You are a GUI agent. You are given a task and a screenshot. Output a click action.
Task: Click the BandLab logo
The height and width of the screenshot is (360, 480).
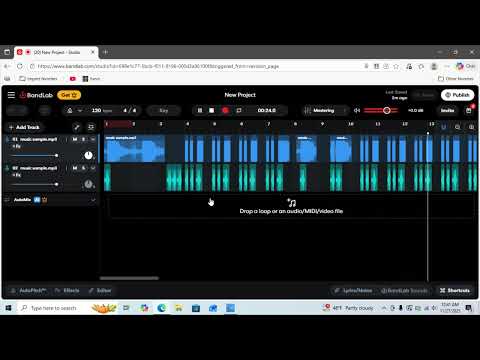coord(36,95)
